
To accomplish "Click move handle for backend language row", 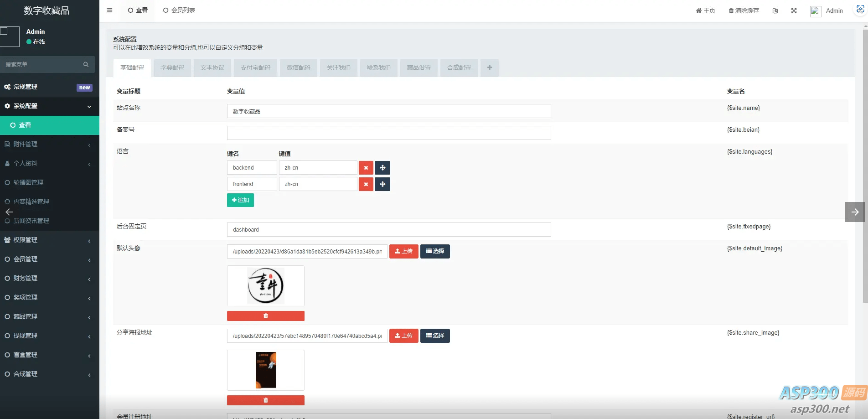I will 382,168.
